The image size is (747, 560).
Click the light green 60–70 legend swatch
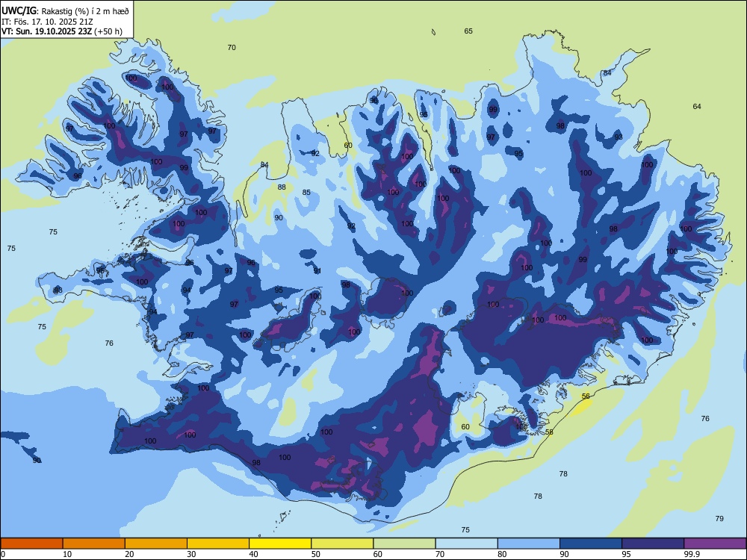pos(404,544)
